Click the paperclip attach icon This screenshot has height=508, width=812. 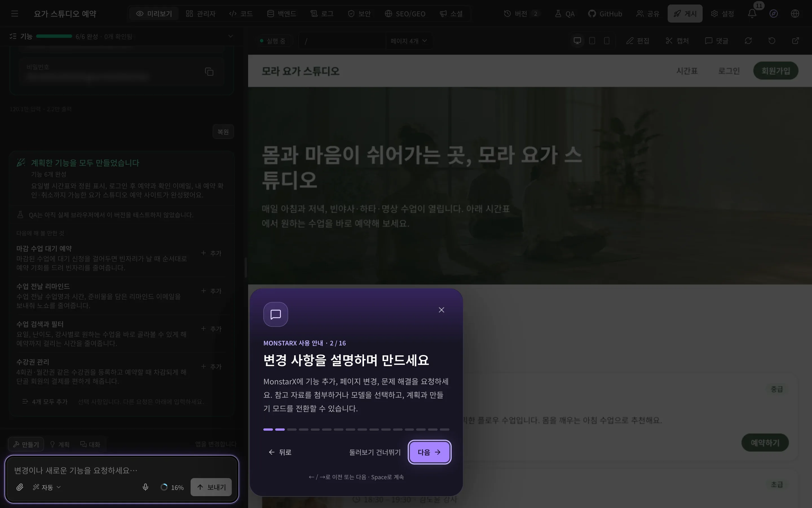point(20,487)
